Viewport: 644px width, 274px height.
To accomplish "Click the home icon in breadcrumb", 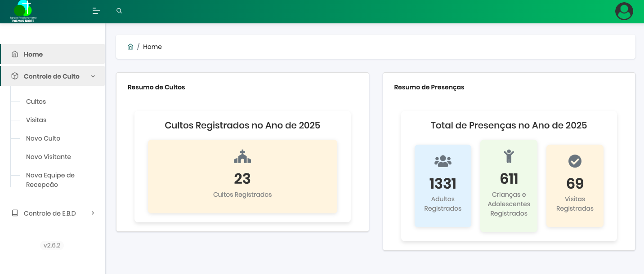I will point(130,47).
